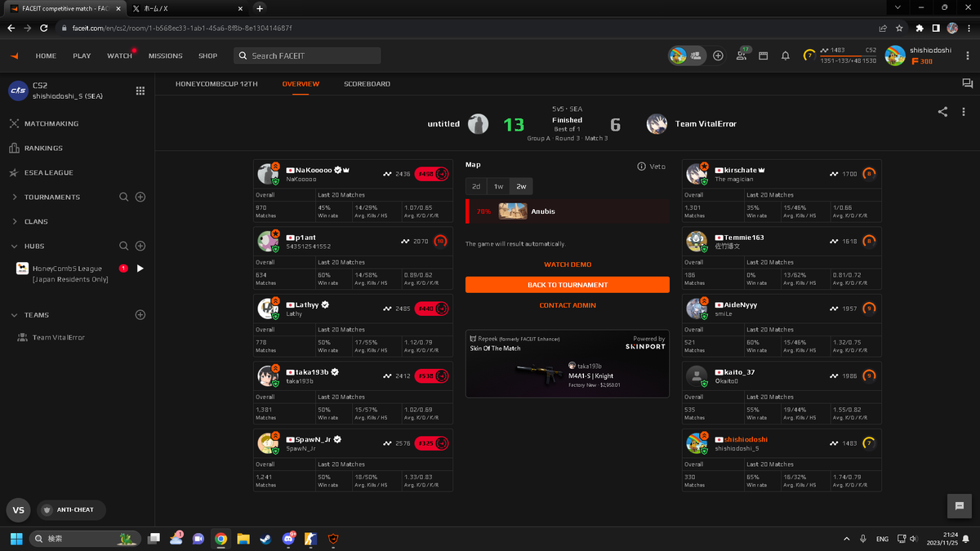Open the window panel icon next to friends

(x=764, y=56)
